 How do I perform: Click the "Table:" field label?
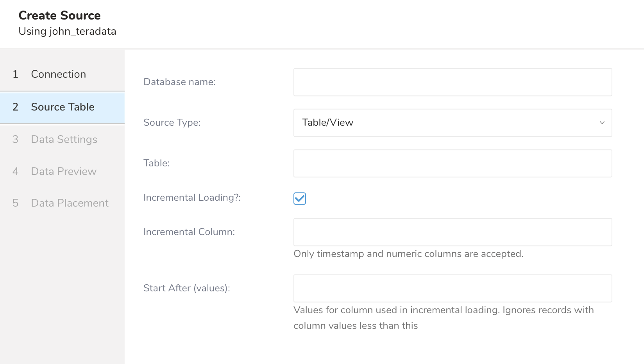156,163
